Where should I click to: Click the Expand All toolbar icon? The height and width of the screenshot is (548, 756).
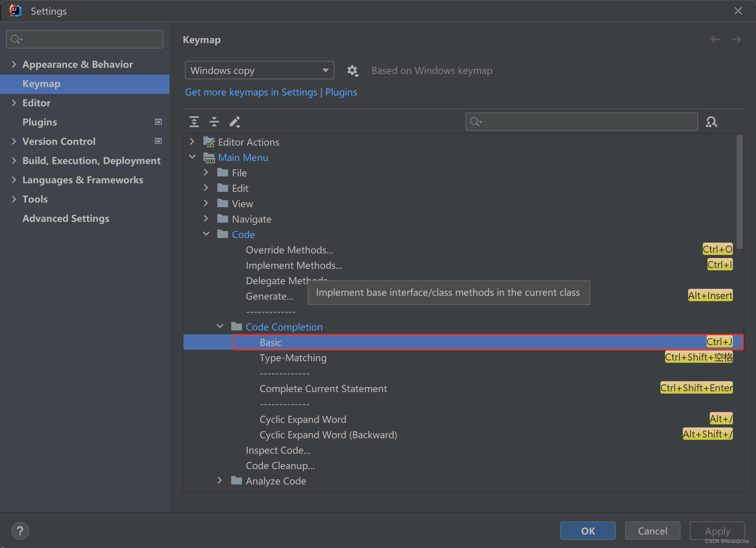pyautogui.click(x=194, y=122)
